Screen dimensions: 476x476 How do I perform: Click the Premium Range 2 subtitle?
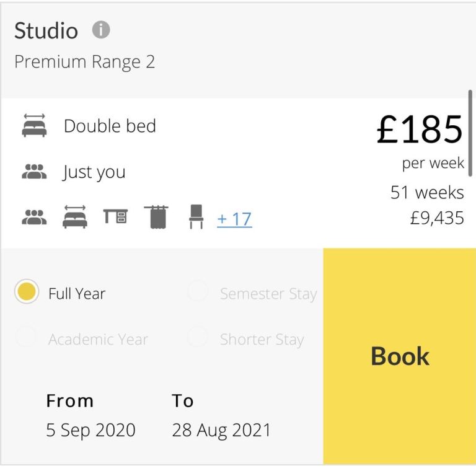pos(85,62)
